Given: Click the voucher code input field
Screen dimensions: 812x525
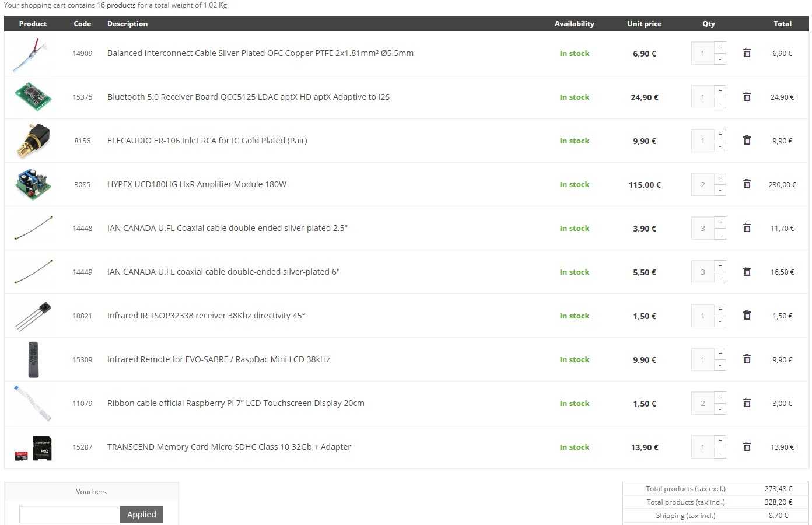Looking at the screenshot, I should click(x=69, y=514).
